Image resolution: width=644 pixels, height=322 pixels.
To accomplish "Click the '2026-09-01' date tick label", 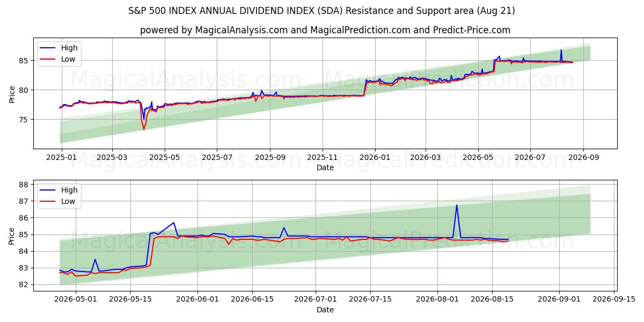I will click(559, 299).
